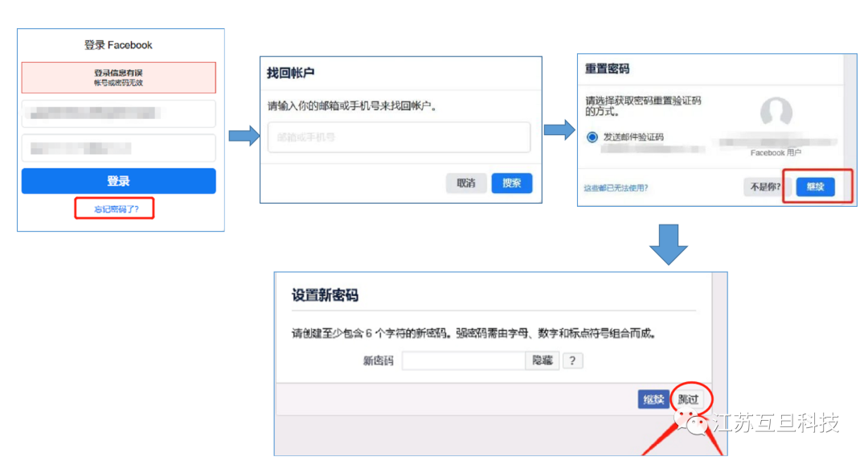Click the circled 跳过 button

pyautogui.click(x=688, y=399)
